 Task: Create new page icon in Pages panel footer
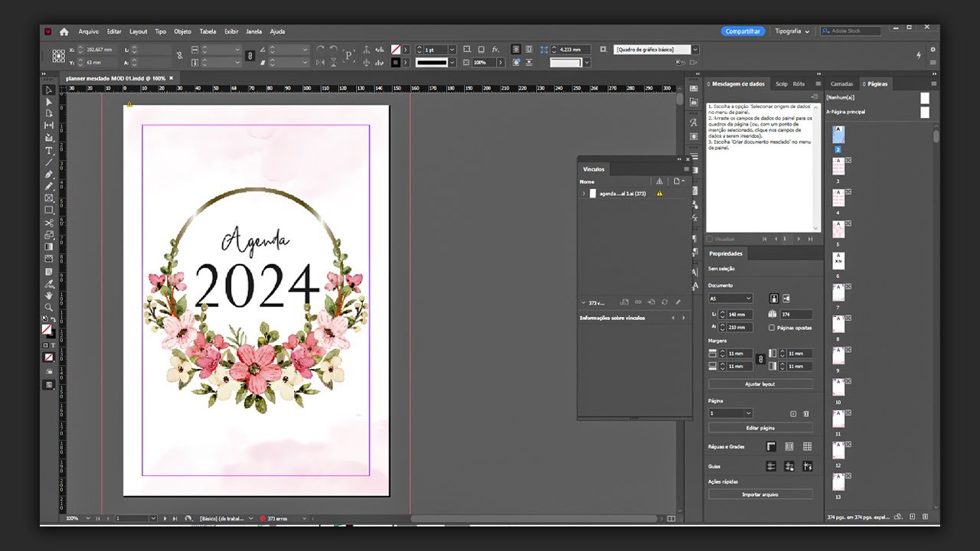coord(912,517)
